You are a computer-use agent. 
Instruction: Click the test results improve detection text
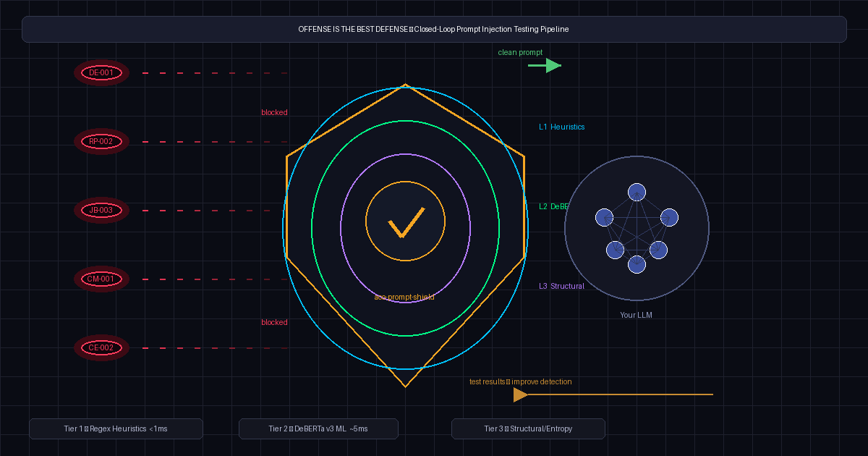(x=520, y=381)
